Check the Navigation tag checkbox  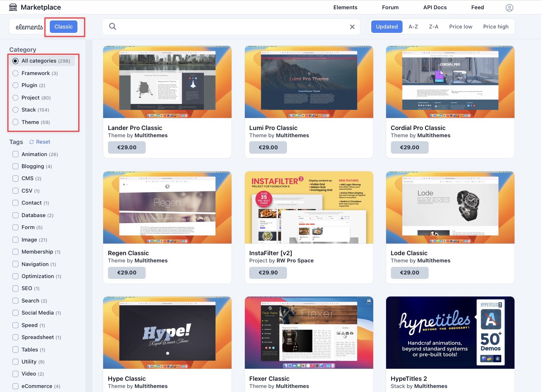pos(16,264)
